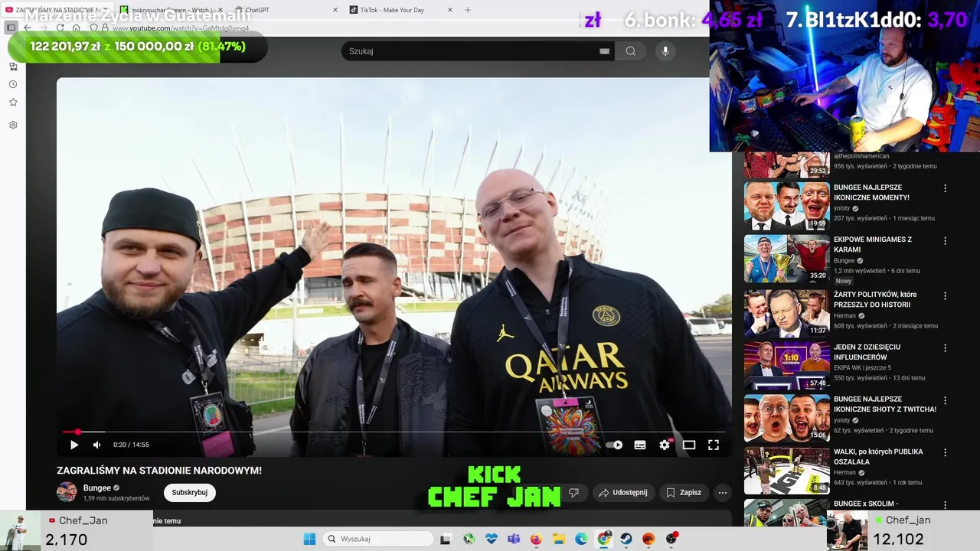This screenshot has width=980, height=551.
Task: Open JEDEN Z DZIESIĘCIU INFLUENCERÓW thumbnail
Action: [x=786, y=365]
